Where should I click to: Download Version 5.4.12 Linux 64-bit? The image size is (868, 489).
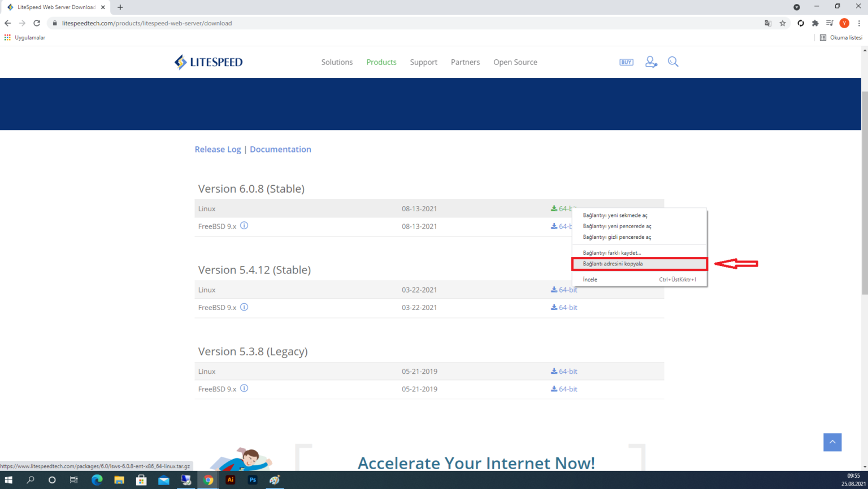coord(564,290)
